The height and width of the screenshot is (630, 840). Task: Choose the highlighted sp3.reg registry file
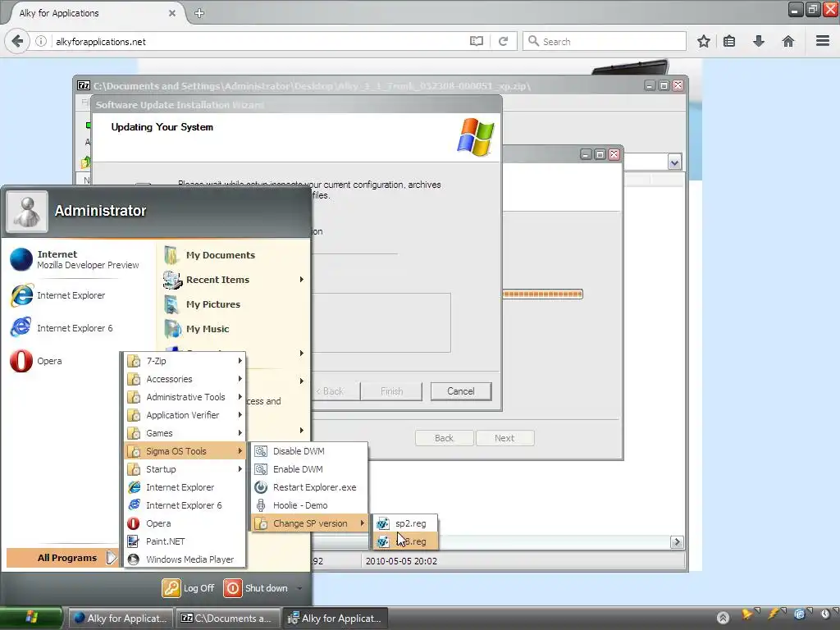(405, 541)
